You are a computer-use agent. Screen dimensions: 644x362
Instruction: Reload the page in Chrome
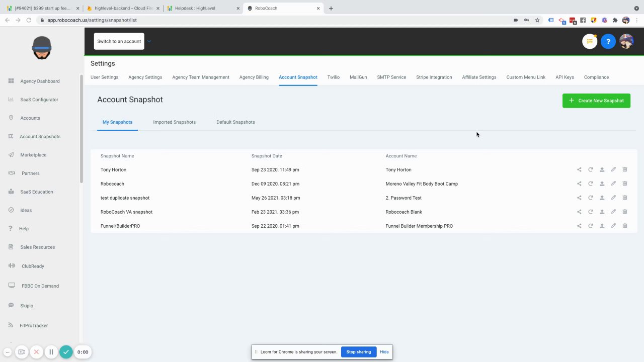[x=29, y=20]
